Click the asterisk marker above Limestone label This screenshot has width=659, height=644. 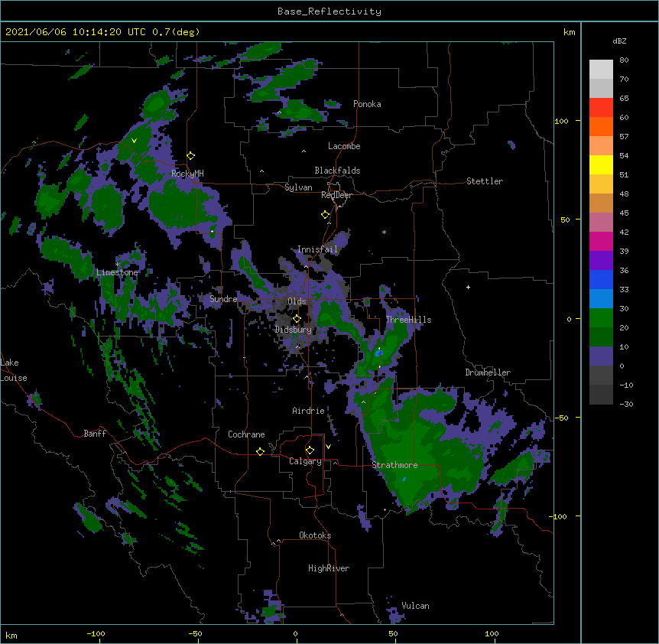(x=118, y=265)
